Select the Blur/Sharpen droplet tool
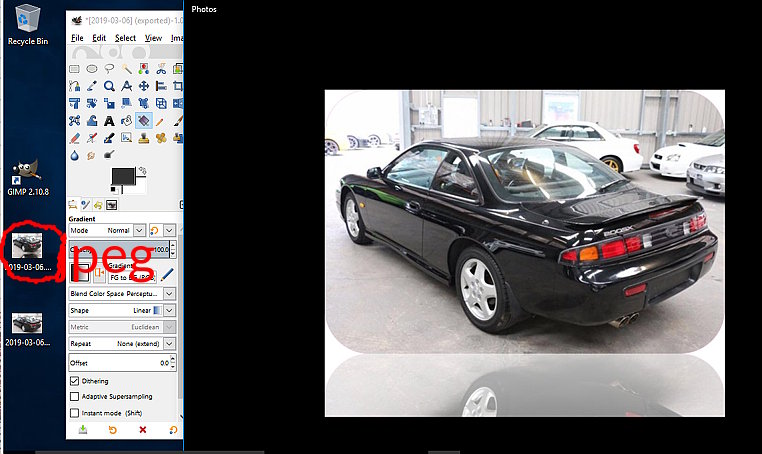The height and width of the screenshot is (454, 762). click(x=74, y=156)
